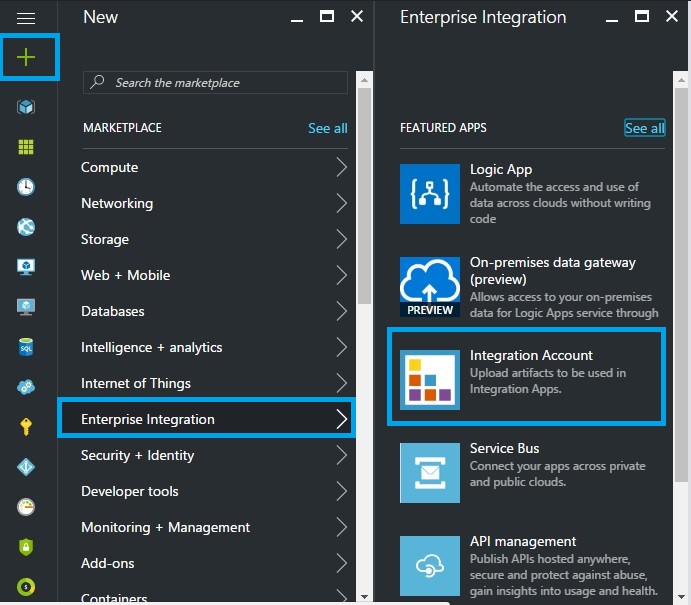Click the Search the marketplace field
This screenshot has height=605, width=691.
click(215, 82)
